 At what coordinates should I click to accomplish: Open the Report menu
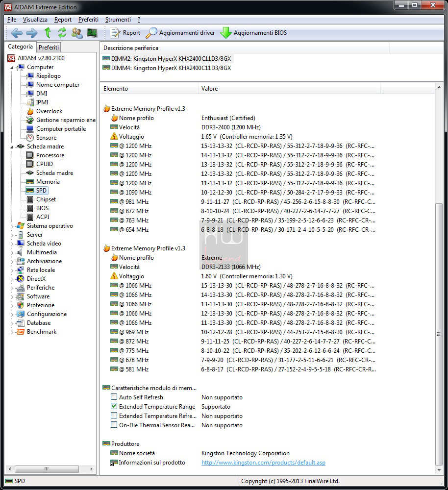point(63,20)
